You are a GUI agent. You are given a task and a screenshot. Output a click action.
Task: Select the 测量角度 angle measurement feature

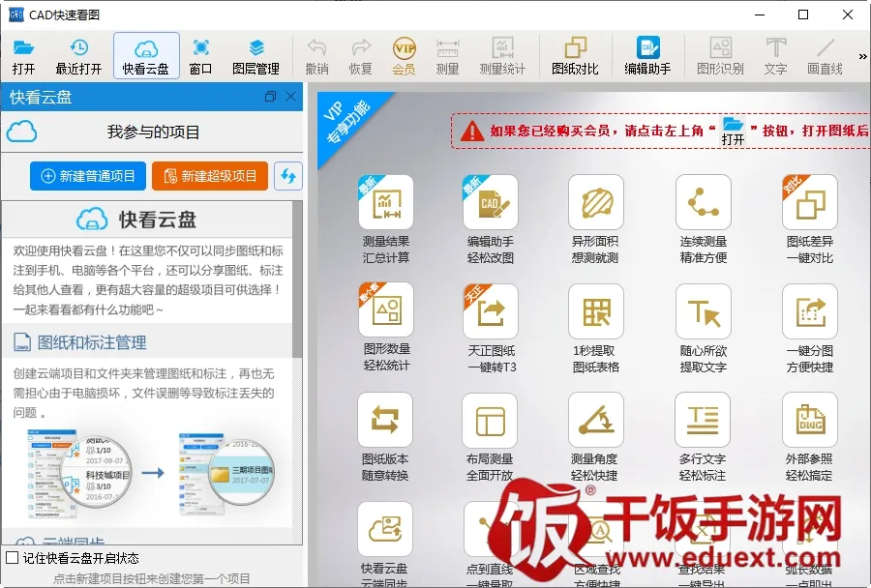click(595, 436)
